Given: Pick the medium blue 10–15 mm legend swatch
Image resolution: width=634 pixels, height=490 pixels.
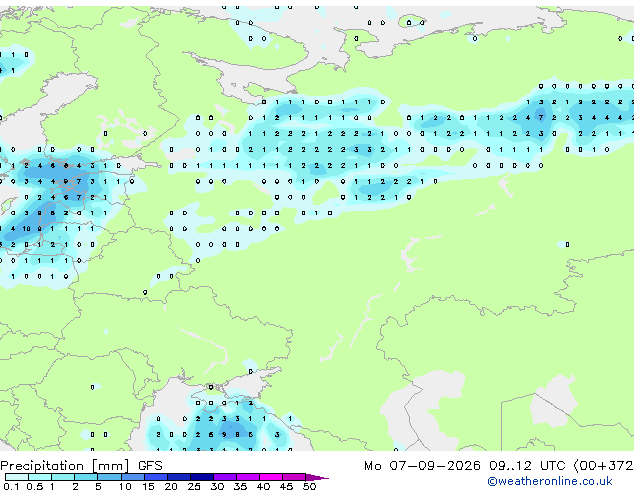Looking at the screenshot, I should pyautogui.click(x=133, y=477).
